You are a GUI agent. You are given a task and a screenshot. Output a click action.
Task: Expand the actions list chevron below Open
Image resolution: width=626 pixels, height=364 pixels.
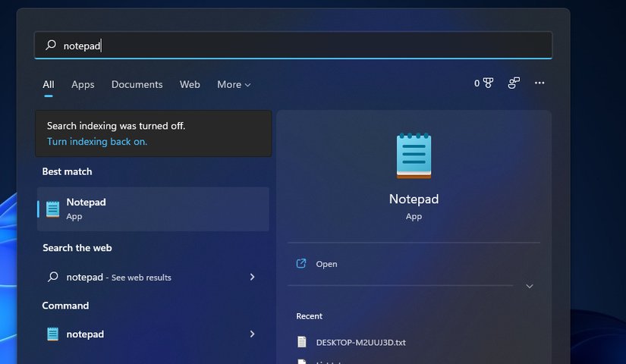pos(530,286)
